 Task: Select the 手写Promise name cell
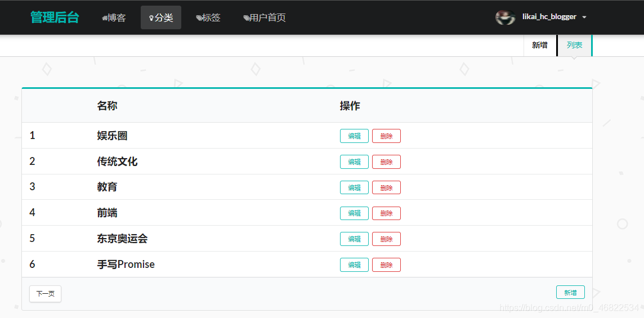point(126,264)
